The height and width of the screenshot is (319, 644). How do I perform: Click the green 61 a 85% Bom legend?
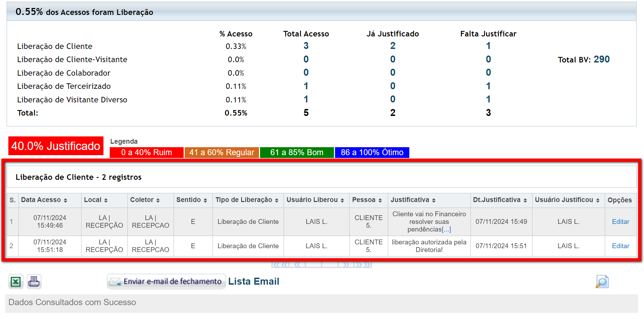coord(297,153)
